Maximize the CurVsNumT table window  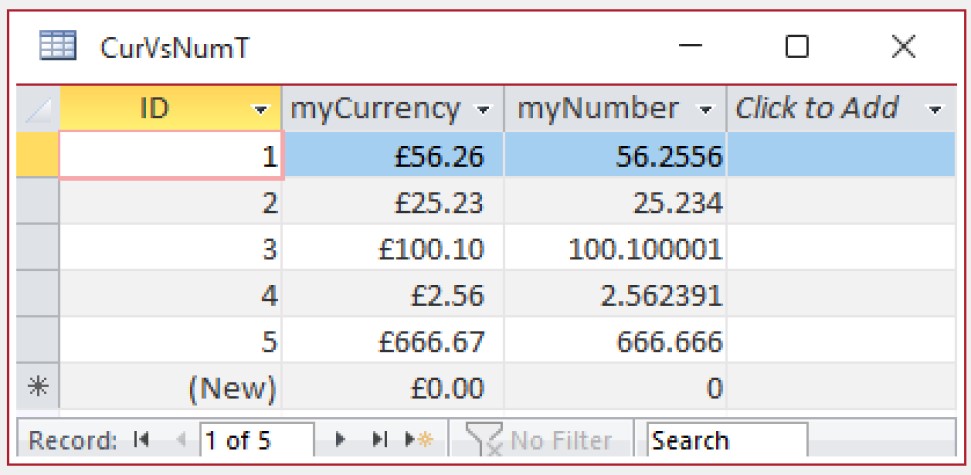pos(797,47)
